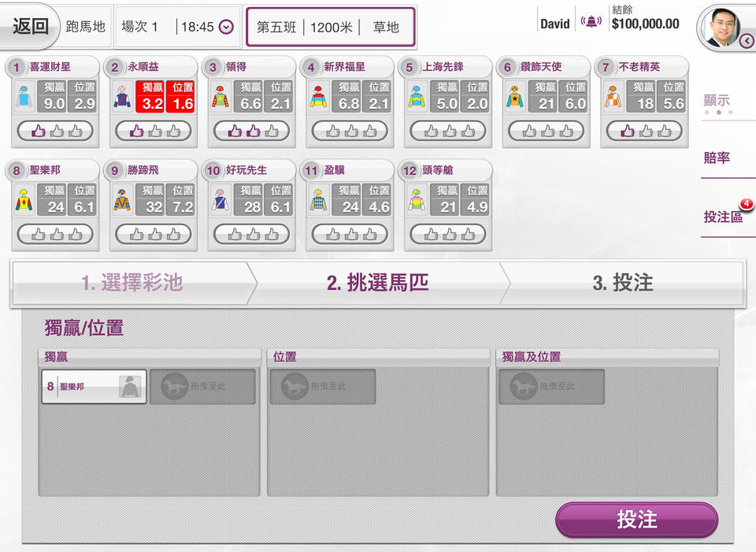
Task: Toggle the thumbs-up rating for horse 10 好玩先生
Action: pos(253,234)
